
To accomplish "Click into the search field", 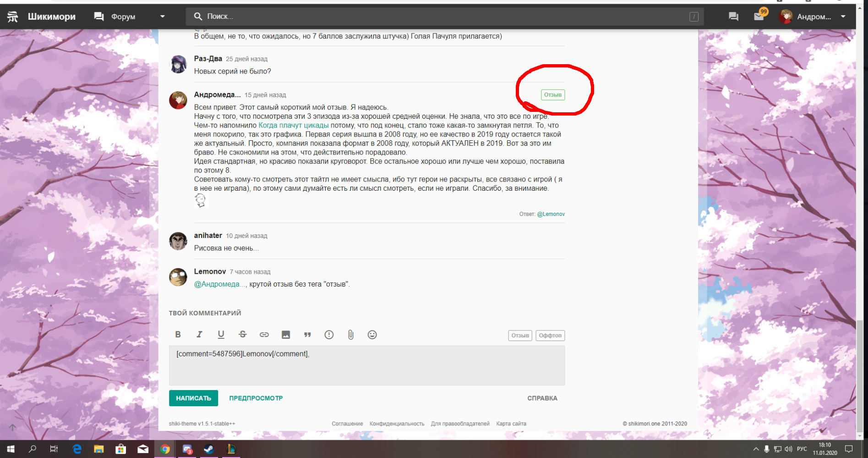I will click(x=440, y=17).
